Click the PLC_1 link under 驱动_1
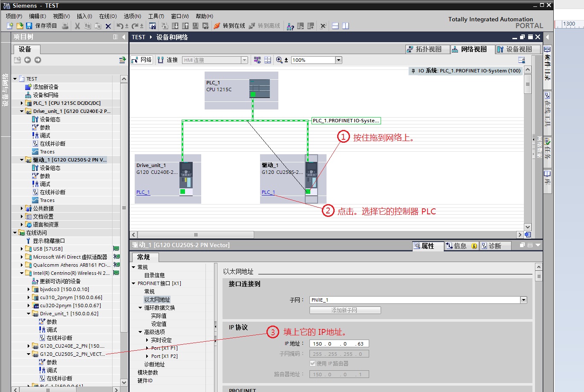 coord(268,192)
